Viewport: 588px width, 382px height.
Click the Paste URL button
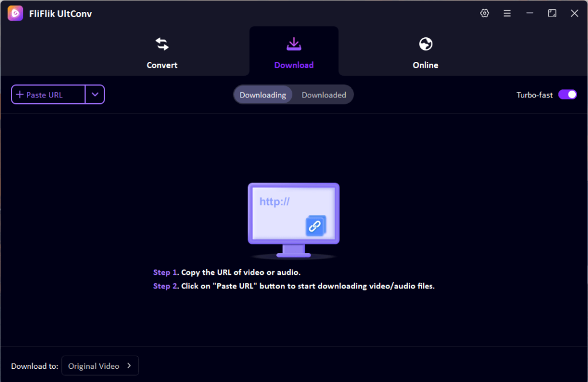[x=48, y=94]
